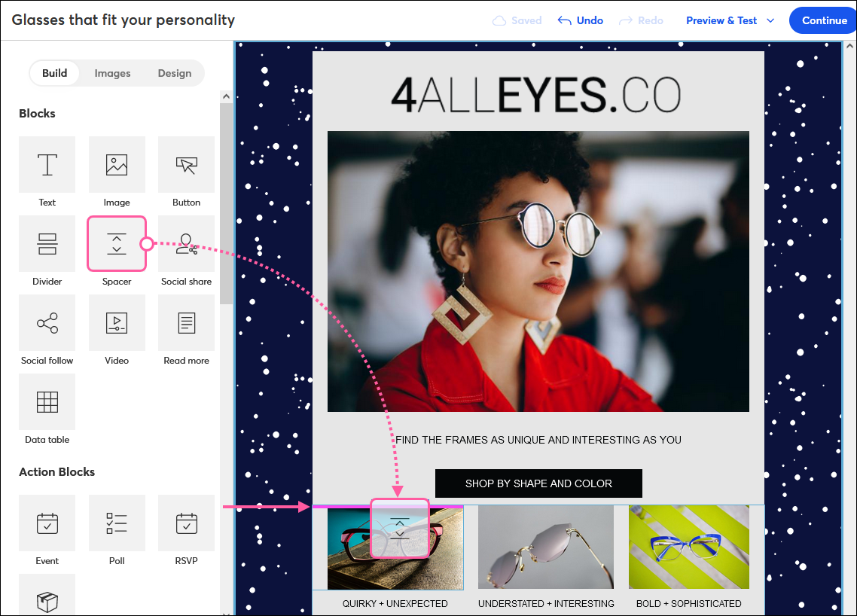Screen dimensions: 857x616
Task: Select the FIND THE FRAMES tagline text
Action: click(x=538, y=440)
